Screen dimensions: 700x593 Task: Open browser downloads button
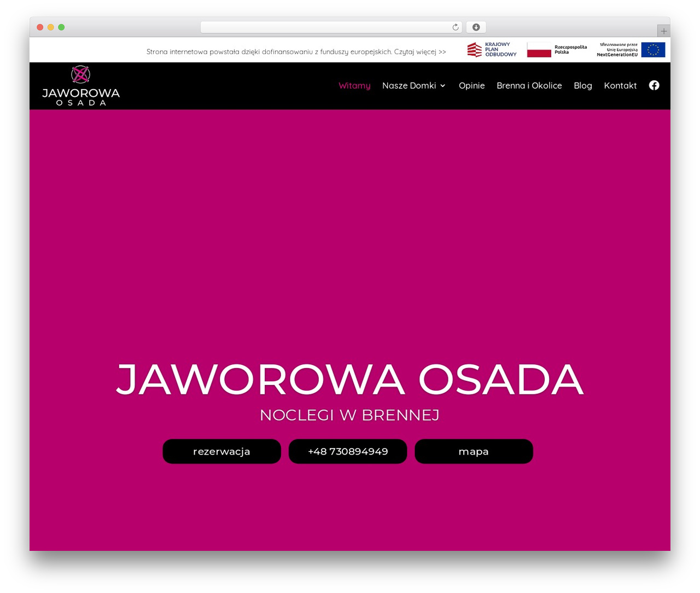[476, 27]
